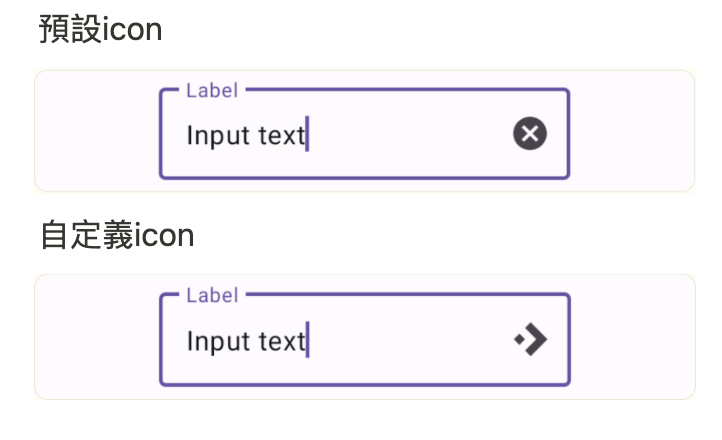The height and width of the screenshot is (440, 722).
Task: Click card area left of the 預設icon field
Action: (x=97, y=131)
